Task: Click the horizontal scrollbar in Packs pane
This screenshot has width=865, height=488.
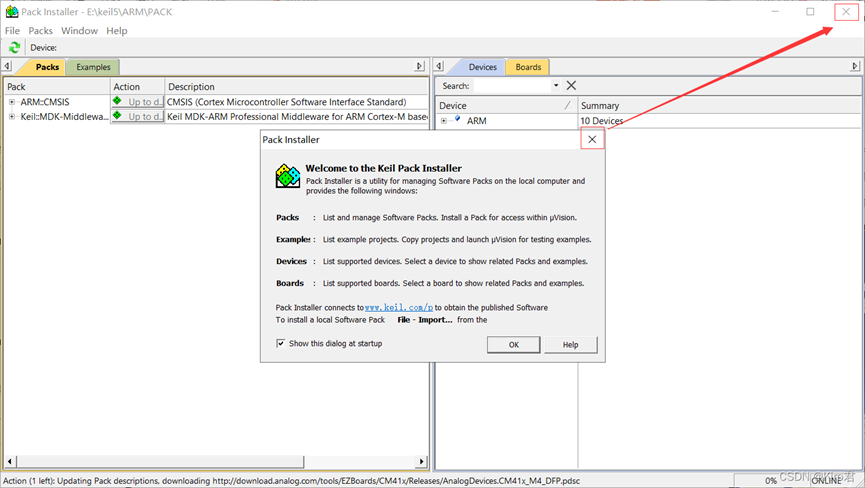Action: pyautogui.click(x=215, y=462)
